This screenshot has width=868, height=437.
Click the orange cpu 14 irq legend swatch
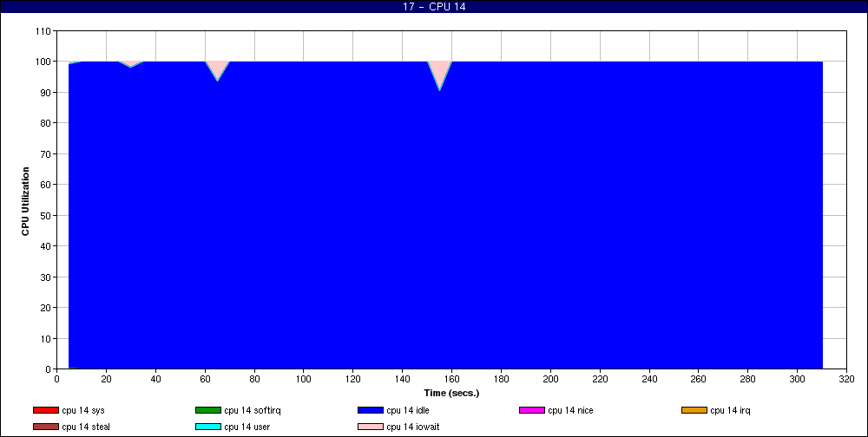pyautogui.click(x=694, y=410)
